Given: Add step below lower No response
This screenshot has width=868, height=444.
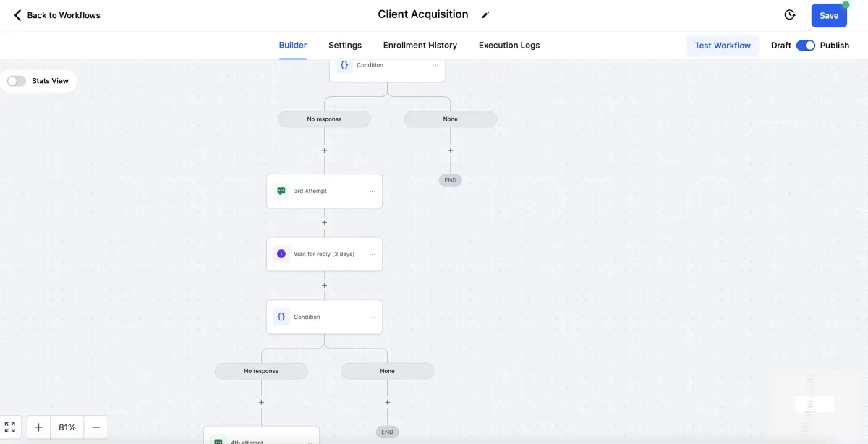Looking at the screenshot, I should tap(261, 402).
